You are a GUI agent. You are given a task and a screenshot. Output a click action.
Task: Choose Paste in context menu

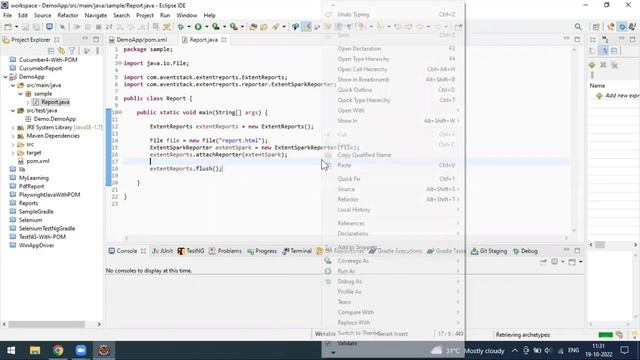click(393, 165)
